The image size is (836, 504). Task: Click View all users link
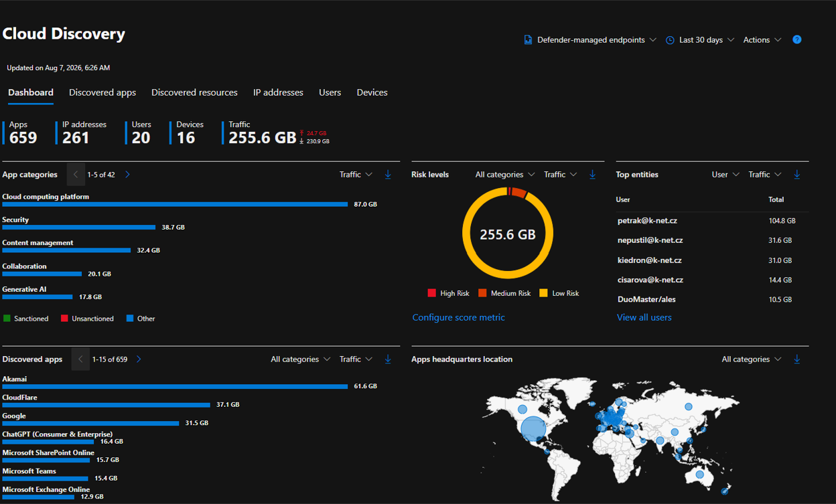(644, 317)
